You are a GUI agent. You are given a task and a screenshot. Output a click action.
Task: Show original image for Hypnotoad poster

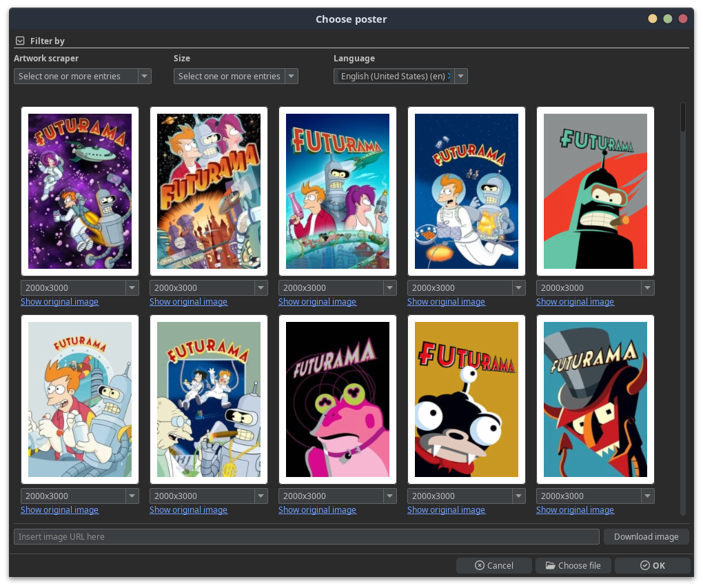click(317, 510)
